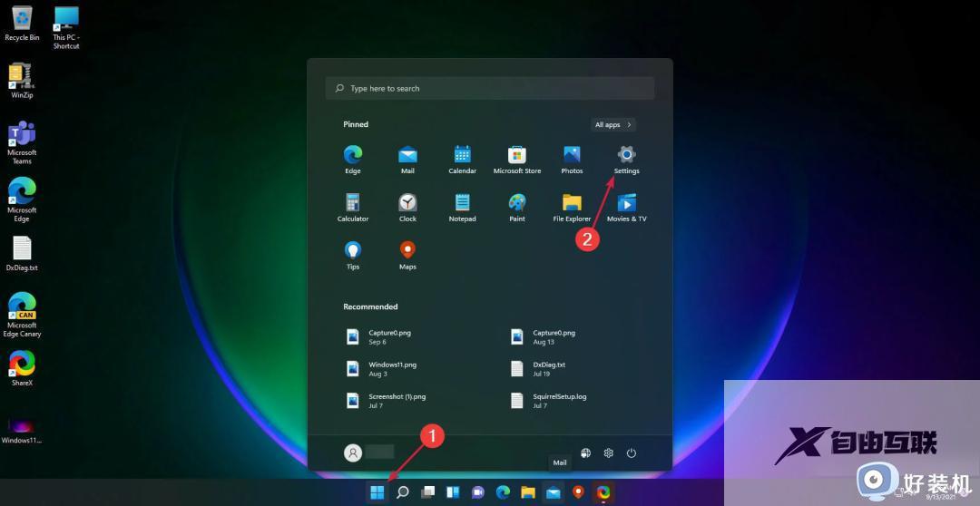Select This PC - Shortcut on desktop
This screenshot has height=506, width=980.
click(x=66, y=27)
